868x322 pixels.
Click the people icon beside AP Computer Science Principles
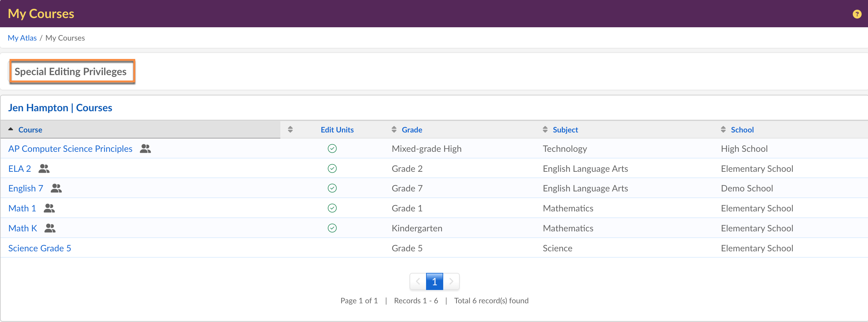145,149
